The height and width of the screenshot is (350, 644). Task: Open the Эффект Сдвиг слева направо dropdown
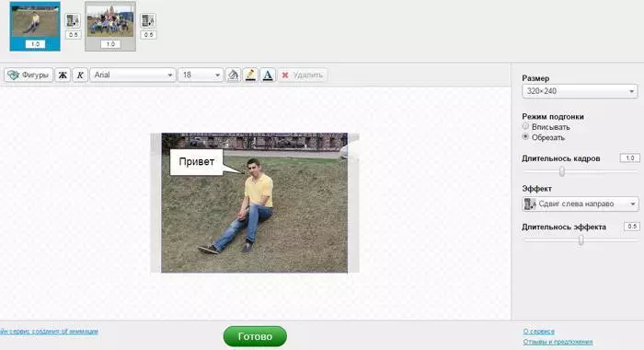580,204
